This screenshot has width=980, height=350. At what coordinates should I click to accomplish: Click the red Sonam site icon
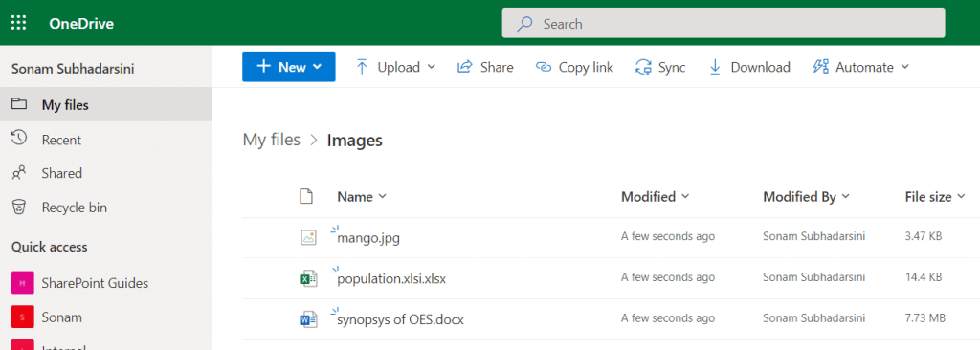tap(22, 317)
